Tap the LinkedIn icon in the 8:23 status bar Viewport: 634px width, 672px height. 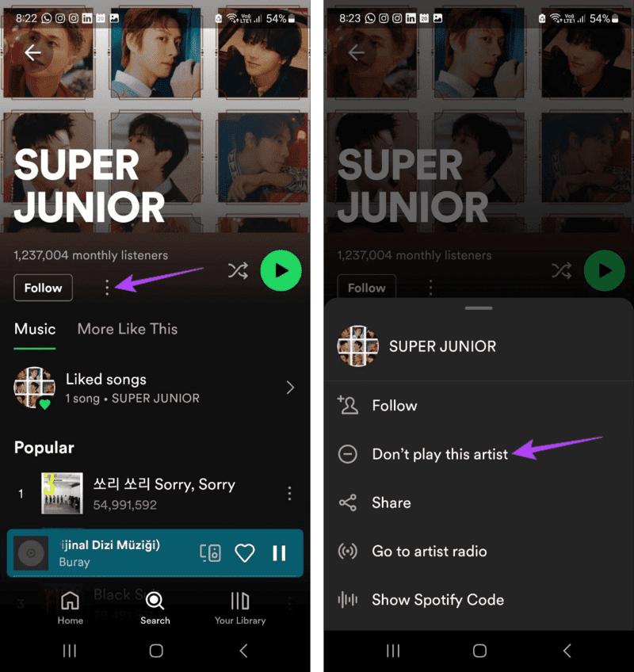[x=411, y=18]
